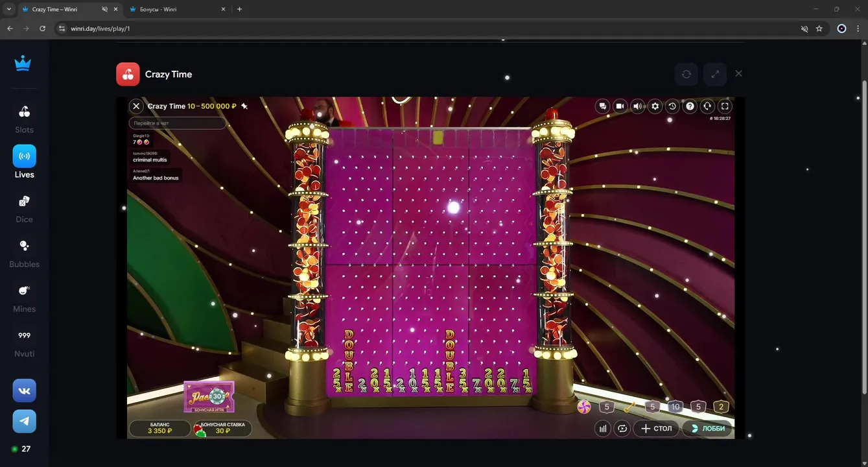Click the 10 badge in recent results
This screenshot has height=467, width=868.
click(675, 407)
